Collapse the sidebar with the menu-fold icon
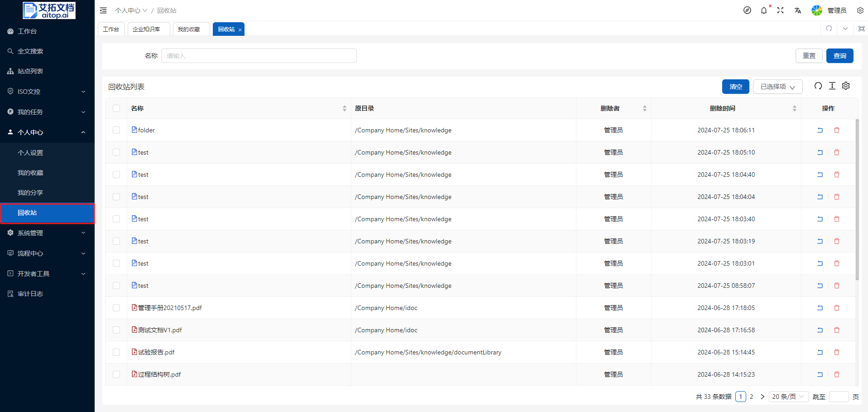The width and height of the screenshot is (868, 412). tap(103, 10)
